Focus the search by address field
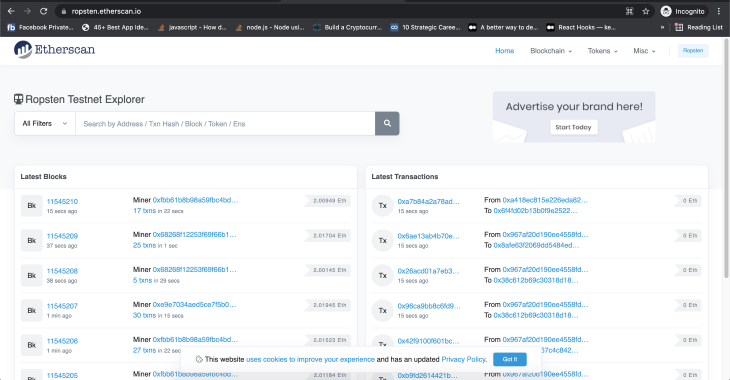 (225, 123)
